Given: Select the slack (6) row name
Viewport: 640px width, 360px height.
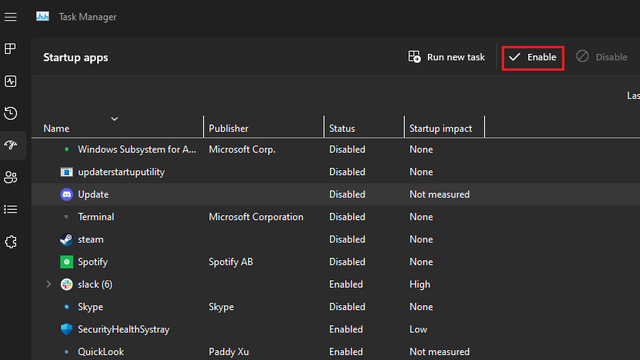Looking at the screenshot, I should (95, 284).
